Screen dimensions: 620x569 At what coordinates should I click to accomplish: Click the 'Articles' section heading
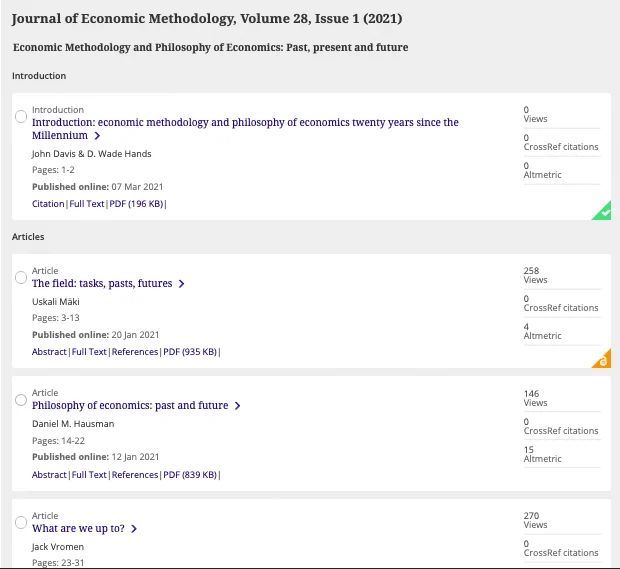[28, 237]
